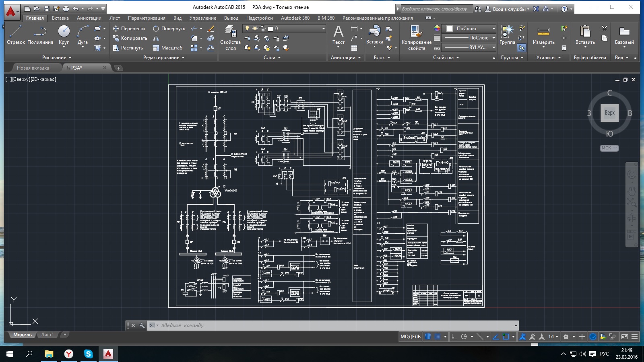Click the Копировать copy tool
Viewport: 644px width, 362px height.
click(x=130, y=38)
